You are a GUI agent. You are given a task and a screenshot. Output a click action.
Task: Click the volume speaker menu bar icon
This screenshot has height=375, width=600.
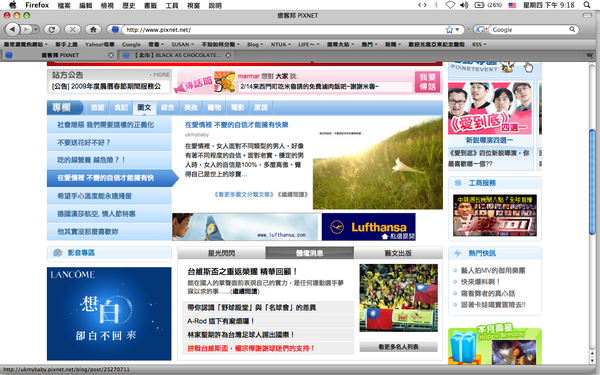pyautogui.click(x=464, y=5)
